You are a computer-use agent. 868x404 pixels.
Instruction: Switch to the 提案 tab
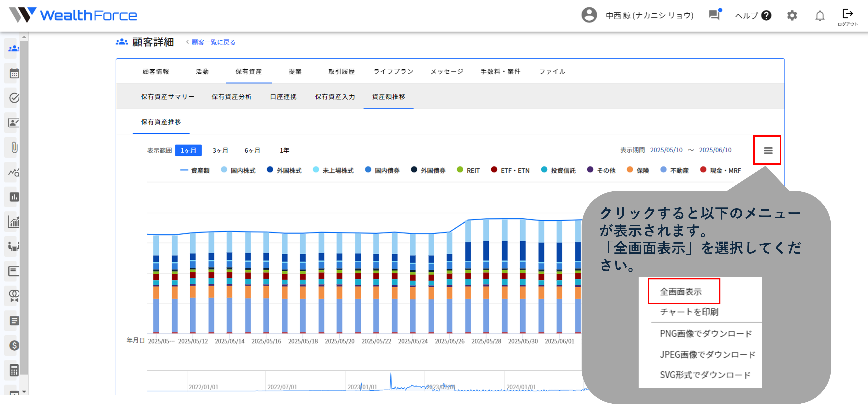[x=295, y=71]
